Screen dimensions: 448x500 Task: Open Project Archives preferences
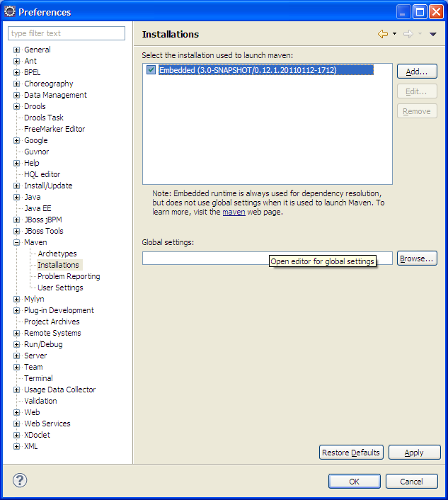[x=52, y=322]
